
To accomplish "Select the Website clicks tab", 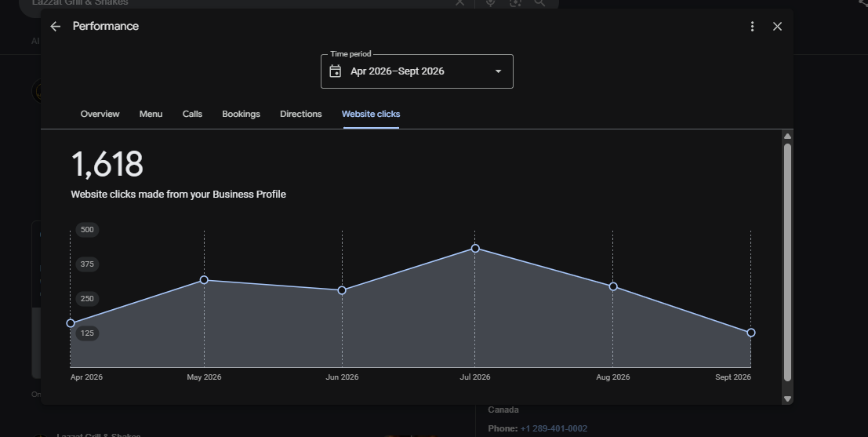I will click(371, 114).
